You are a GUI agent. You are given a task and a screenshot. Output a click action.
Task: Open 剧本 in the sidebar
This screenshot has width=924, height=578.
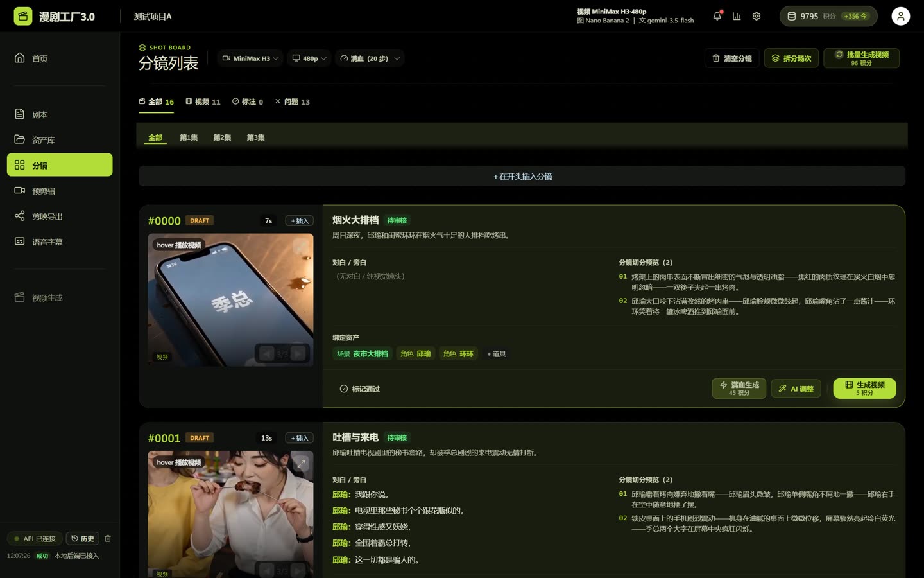[x=60, y=114]
